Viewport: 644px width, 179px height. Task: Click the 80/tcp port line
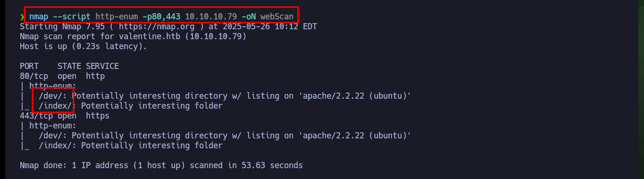[x=62, y=76]
